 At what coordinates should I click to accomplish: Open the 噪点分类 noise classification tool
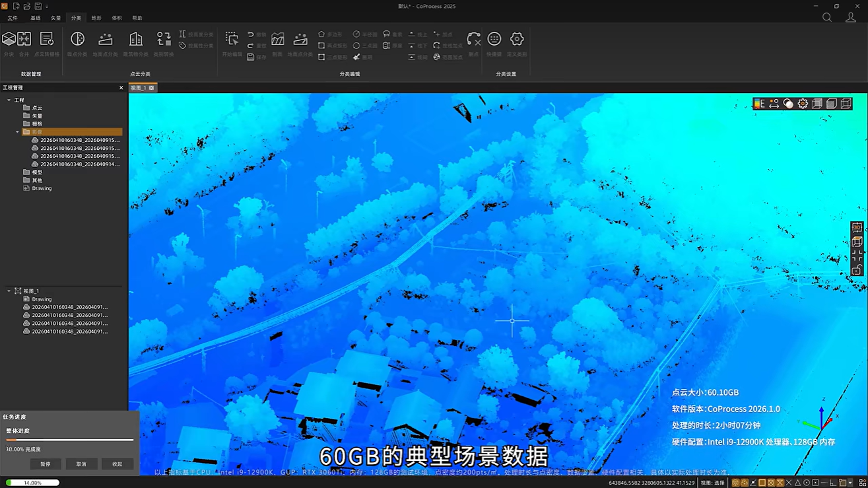coord(77,44)
